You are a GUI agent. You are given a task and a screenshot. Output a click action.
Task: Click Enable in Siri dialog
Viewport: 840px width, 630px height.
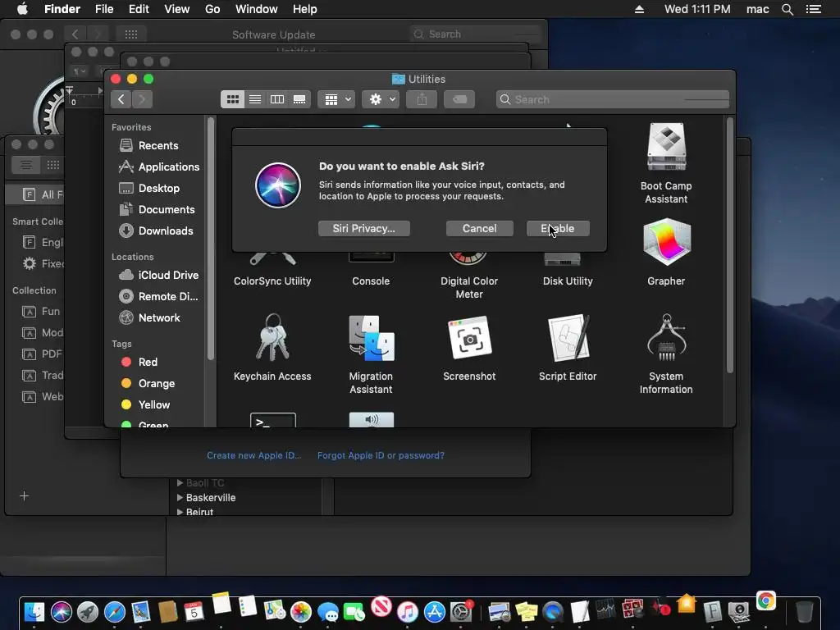tap(558, 228)
